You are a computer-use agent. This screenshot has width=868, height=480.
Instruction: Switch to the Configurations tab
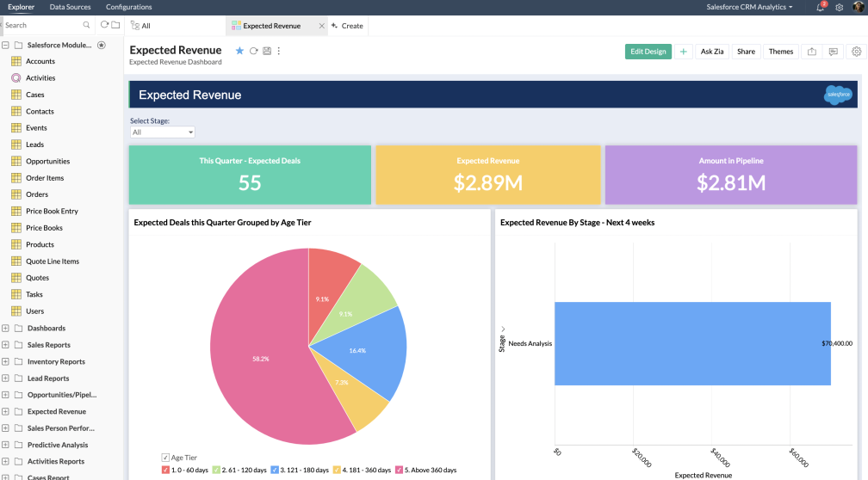point(129,7)
